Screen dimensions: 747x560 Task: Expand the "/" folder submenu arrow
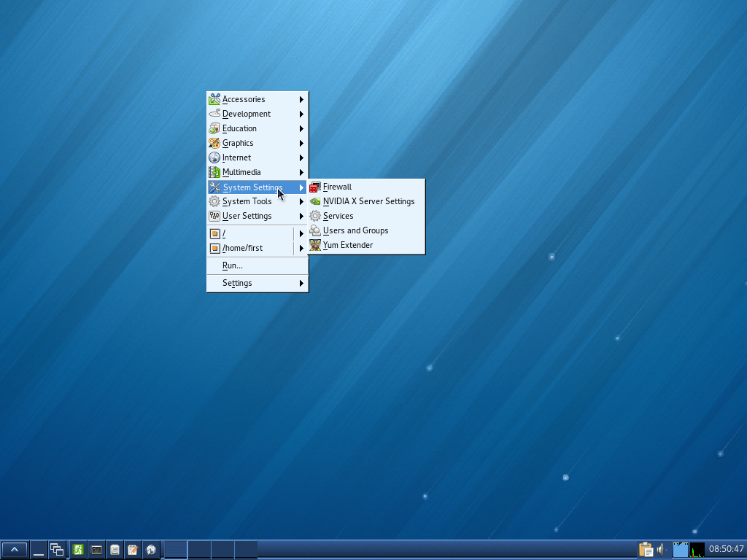[x=301, y=234]
